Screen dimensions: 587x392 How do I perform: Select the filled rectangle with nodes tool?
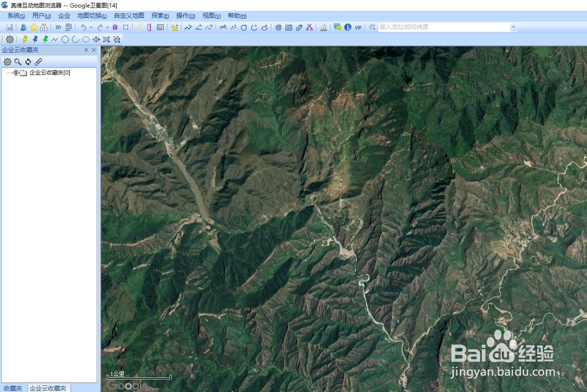click(x=106, y=39)
